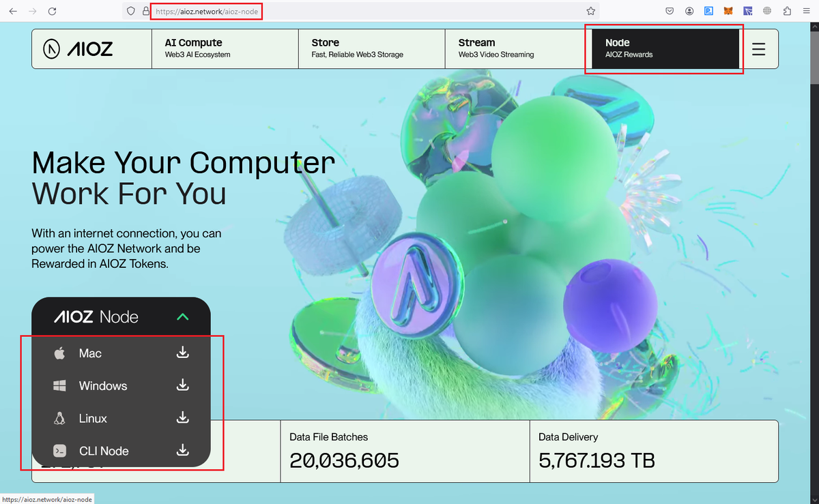
Task: Open the blue P extension icon
Action: point(709,11)
